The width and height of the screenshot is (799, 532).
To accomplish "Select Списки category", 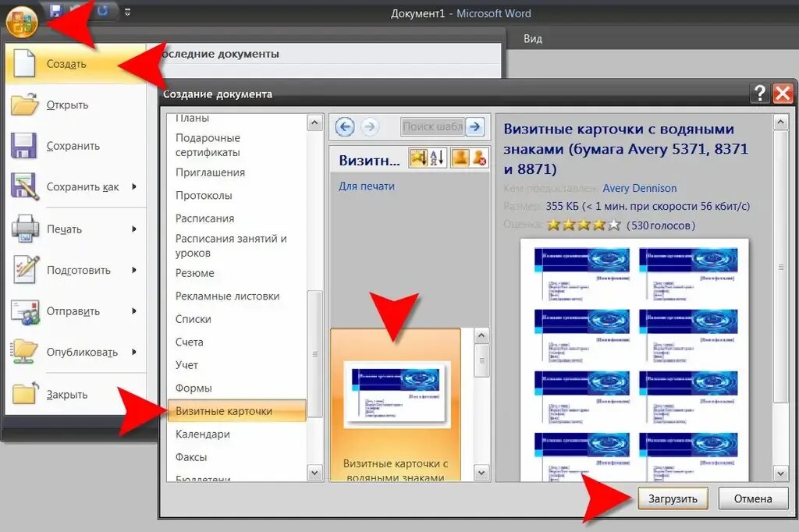I will click(x=236, y=319).
